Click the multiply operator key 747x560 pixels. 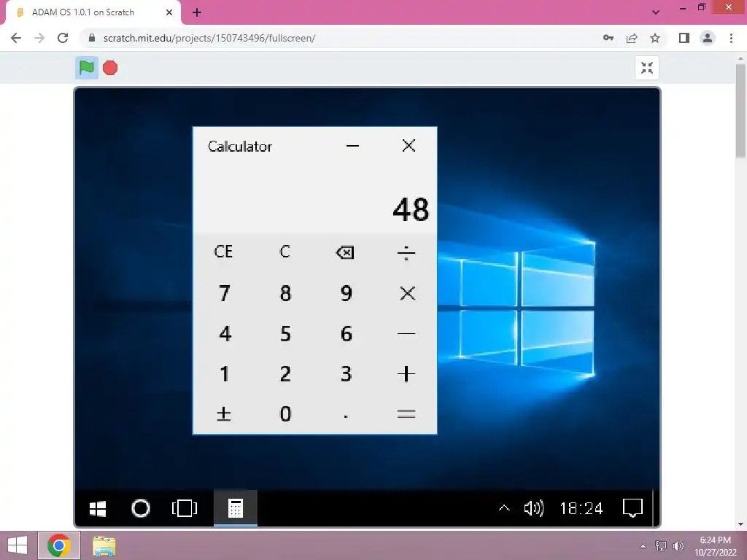click(407, 293)
